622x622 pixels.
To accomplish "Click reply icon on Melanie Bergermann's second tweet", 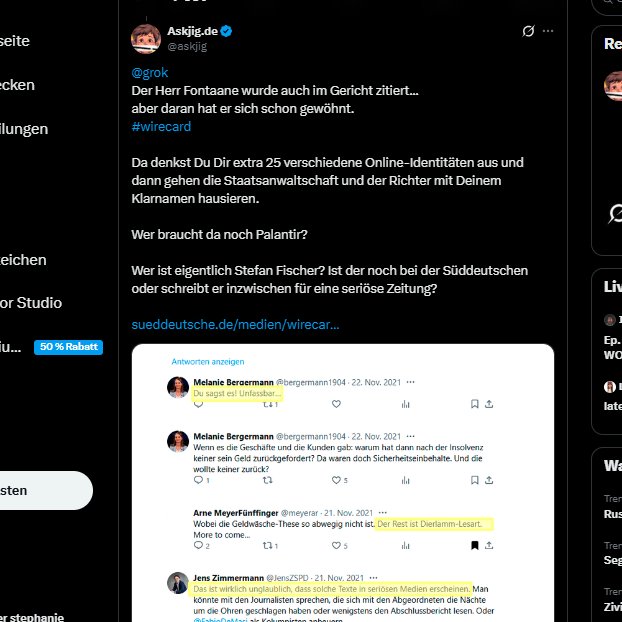I will [x=198, y=480].
